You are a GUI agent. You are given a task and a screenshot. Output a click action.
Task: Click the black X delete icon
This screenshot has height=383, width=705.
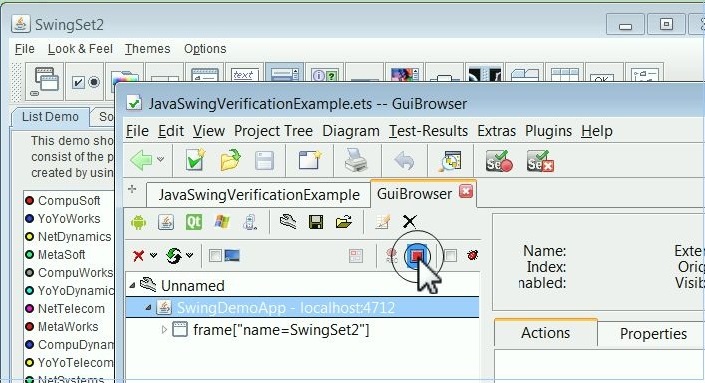click(x=410, y=221)
